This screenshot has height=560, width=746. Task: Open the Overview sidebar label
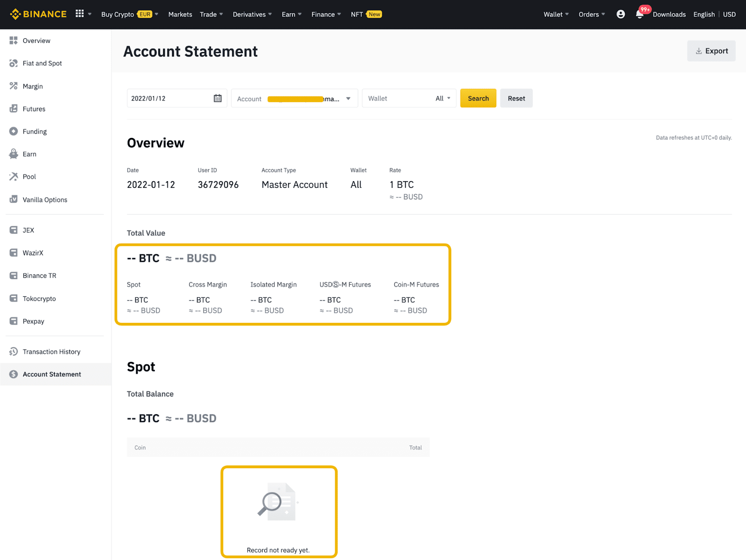pyautogui.click(x=36, y=41)
